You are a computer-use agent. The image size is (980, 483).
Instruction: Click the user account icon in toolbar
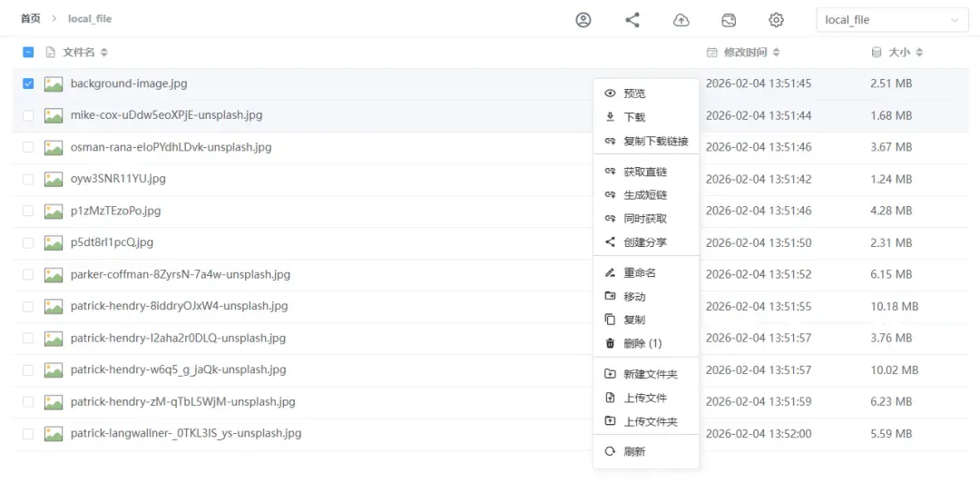coord(583,20)
